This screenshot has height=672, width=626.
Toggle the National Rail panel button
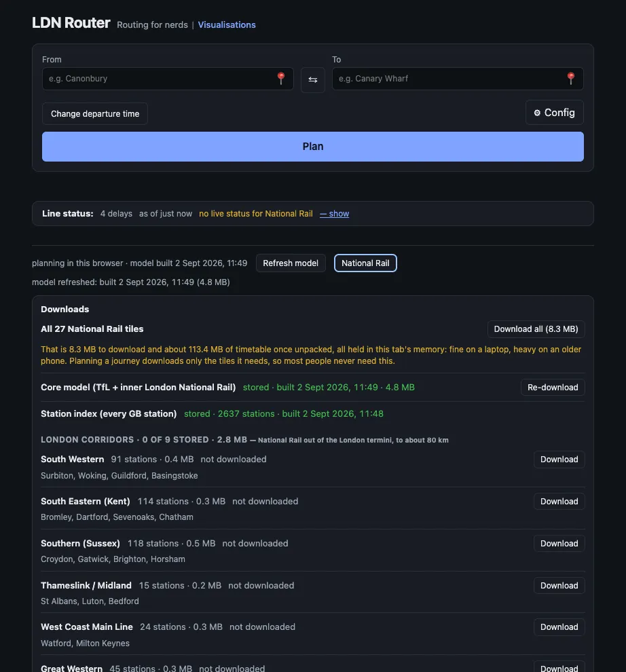365,263
